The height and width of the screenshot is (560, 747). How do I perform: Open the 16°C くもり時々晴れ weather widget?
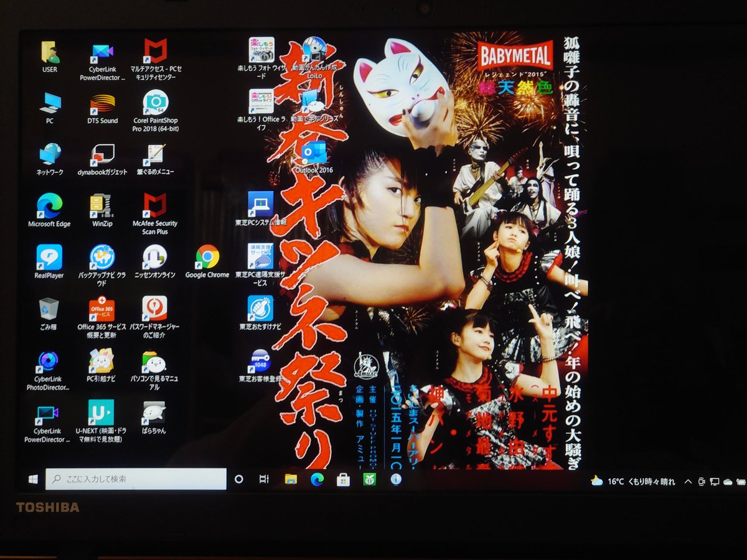[x=632, y=481]
